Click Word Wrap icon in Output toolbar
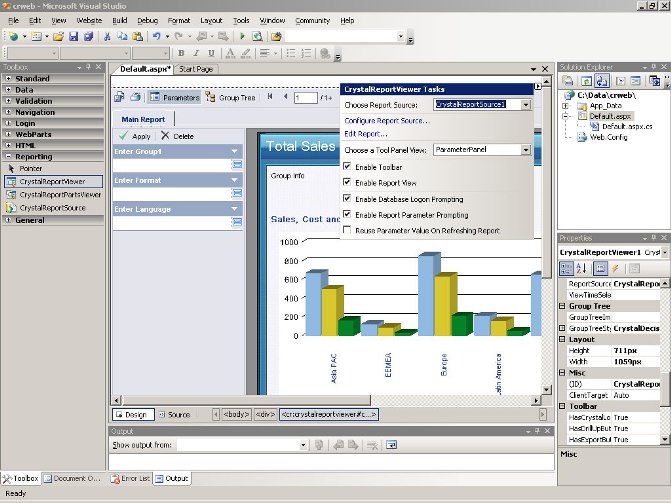The height and width of the screenshot is (503, 671). (391, 445)
